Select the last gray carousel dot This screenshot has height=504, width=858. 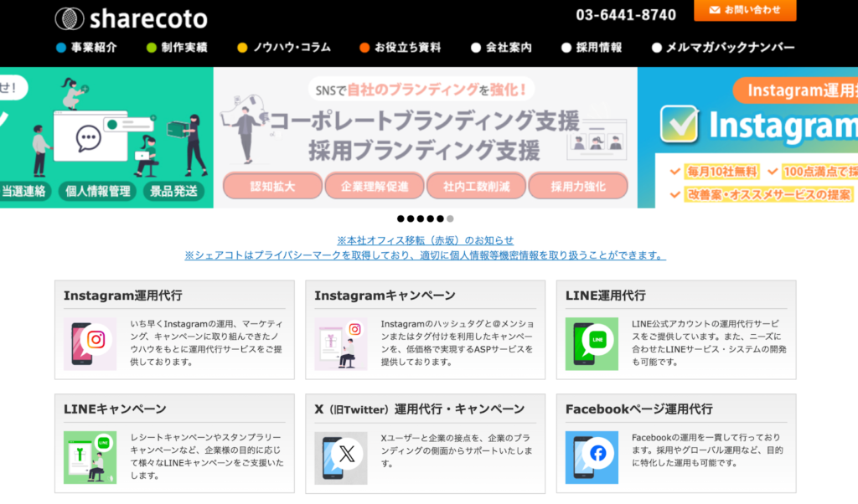450,219
